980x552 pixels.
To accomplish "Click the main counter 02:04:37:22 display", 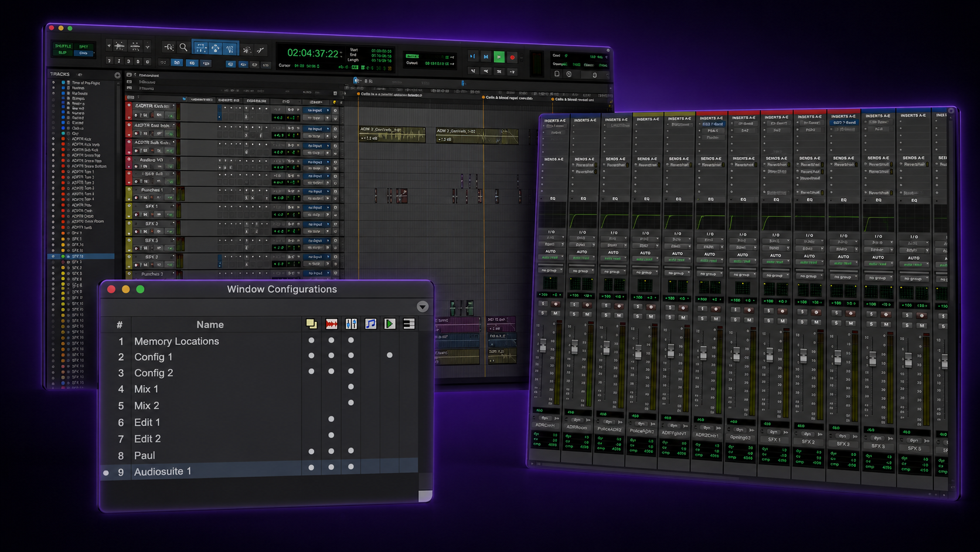I will coord(313,53).
